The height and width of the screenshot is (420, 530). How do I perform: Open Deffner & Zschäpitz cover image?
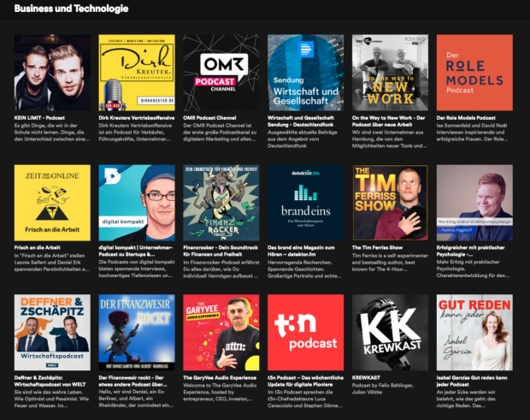click(52, 333)
